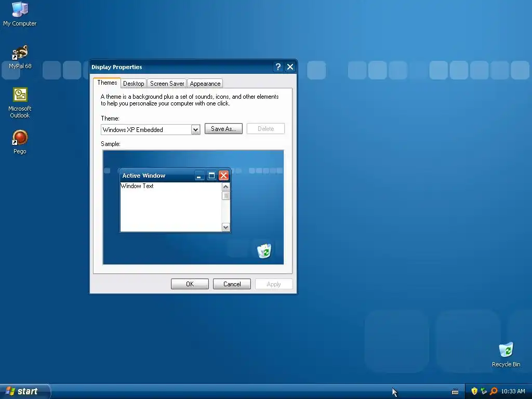Click Cancel in Display Properties

pyautogui.click(x=232, y=284)
